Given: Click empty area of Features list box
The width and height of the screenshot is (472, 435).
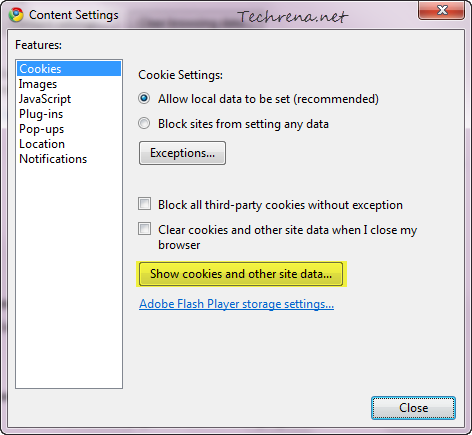Looking at the screenshot, I should (69, 277).
